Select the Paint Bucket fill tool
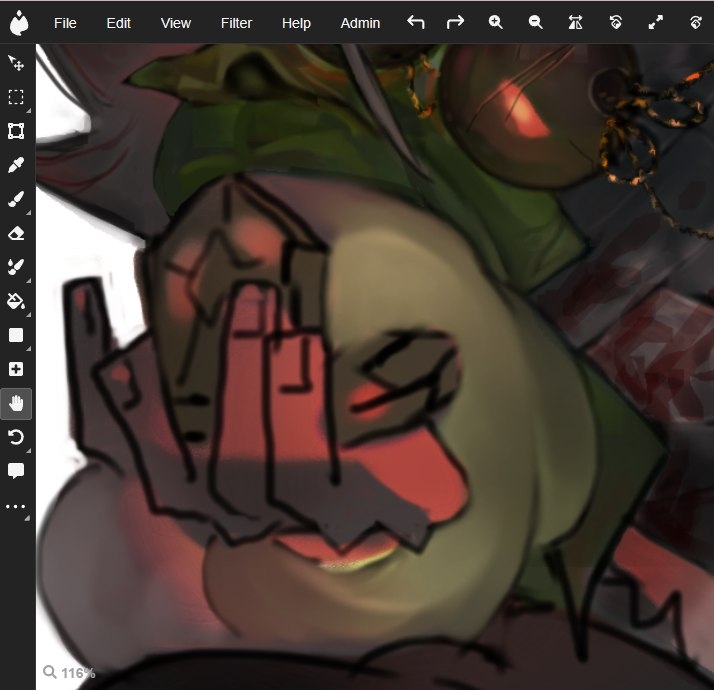The width and height of the screenshot is (714, 690). [16, 301]
